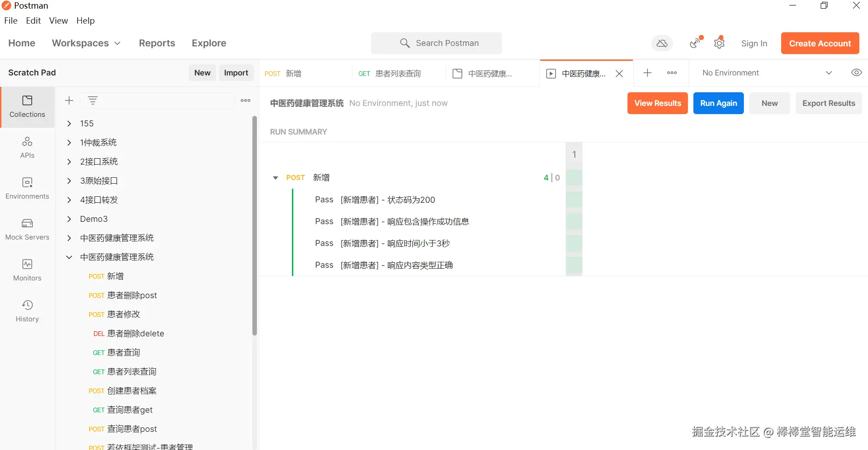Collapse the expanded 中医药健康管理系统 collection
The image size is (868, 450).
(69, 257)
